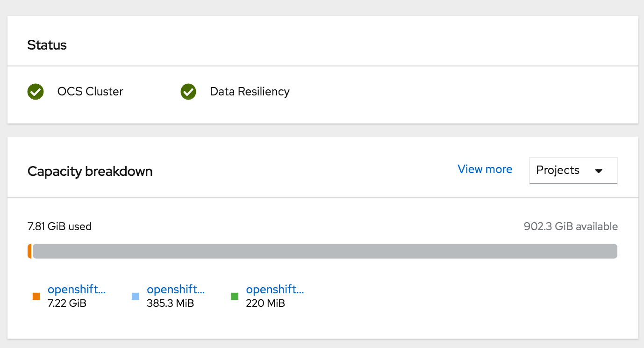Click the gray available portion of capacity bar

(x=325, y=251)
